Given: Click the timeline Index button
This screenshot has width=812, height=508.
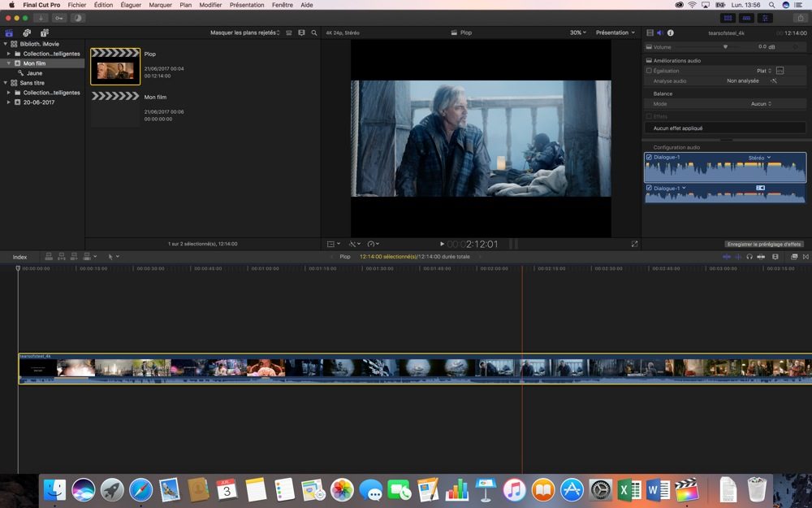Looking at the screenshot, I should (19, 257).
